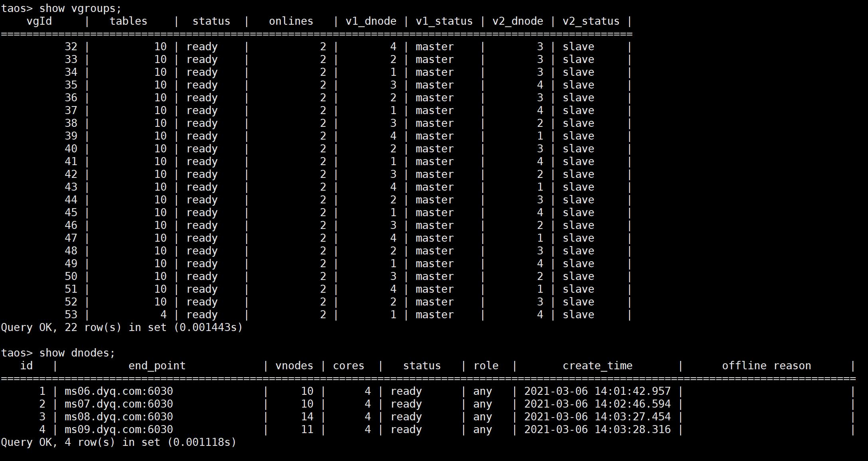Click the end_point column header
The image size is (868, 461).
point(158,365)
